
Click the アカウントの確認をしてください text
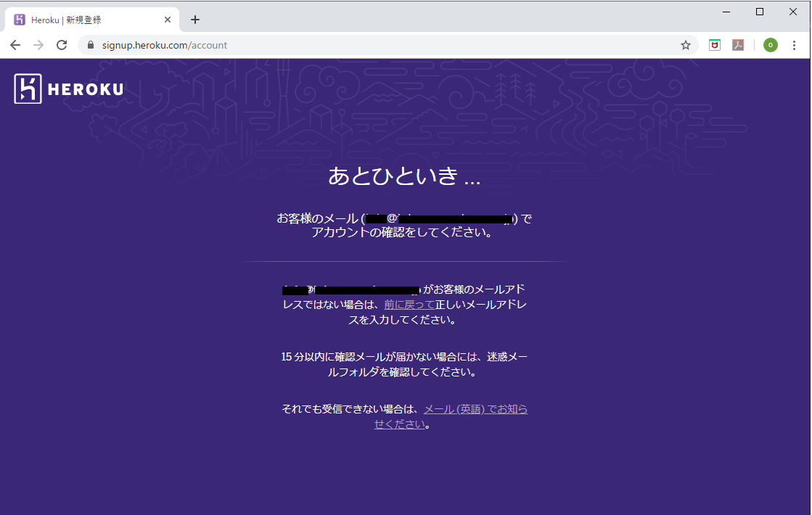402,232
